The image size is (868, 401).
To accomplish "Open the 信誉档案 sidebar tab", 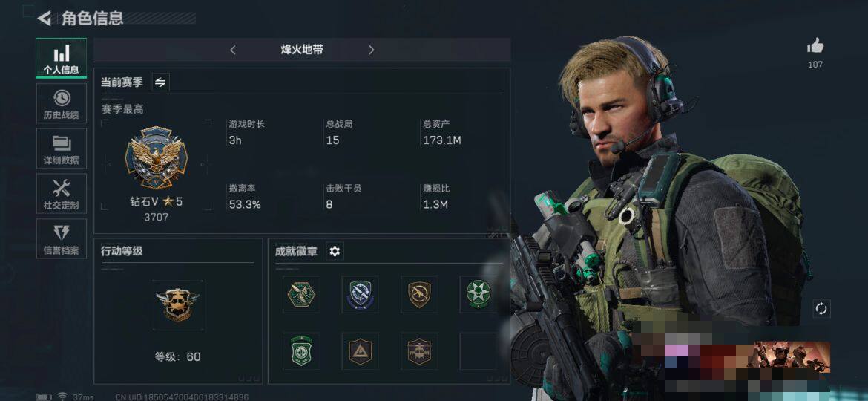I will click(x=61, y=238).
